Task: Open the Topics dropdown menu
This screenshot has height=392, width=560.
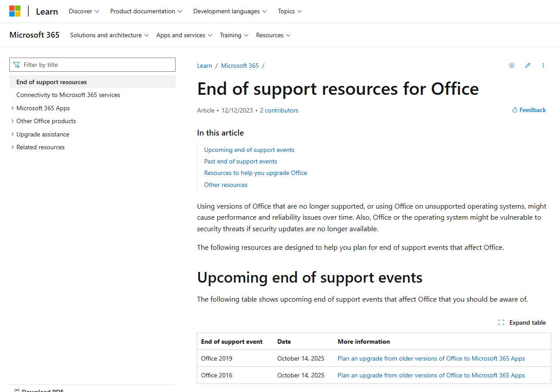Action: coord(290,12)
